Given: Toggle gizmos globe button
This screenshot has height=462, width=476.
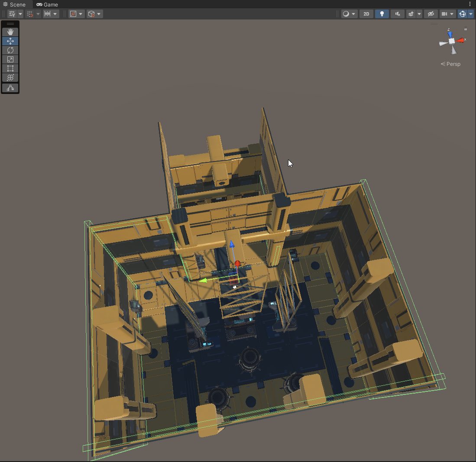Looking at the screenshot, I should tap(462, 14).
